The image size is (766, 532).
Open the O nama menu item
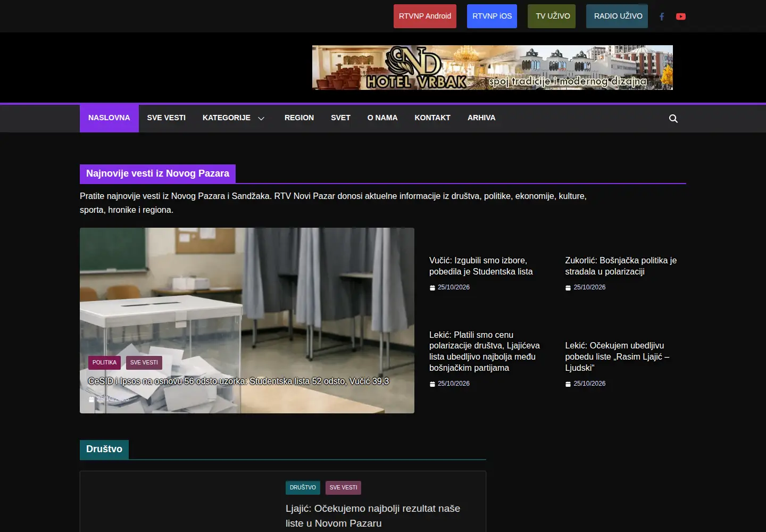[382, 118]
